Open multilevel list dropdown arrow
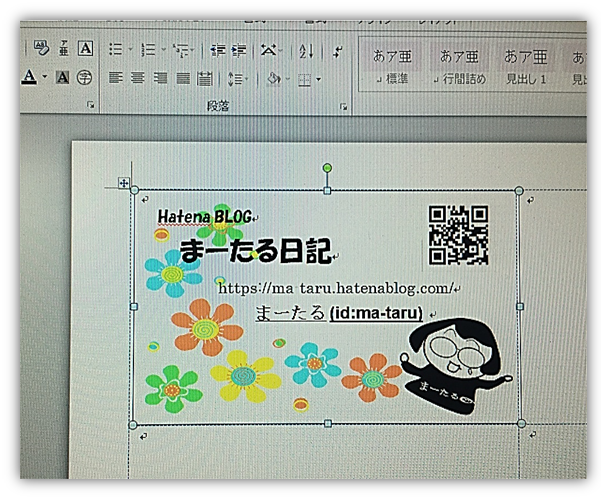601x504 pixels. point(192,50)
